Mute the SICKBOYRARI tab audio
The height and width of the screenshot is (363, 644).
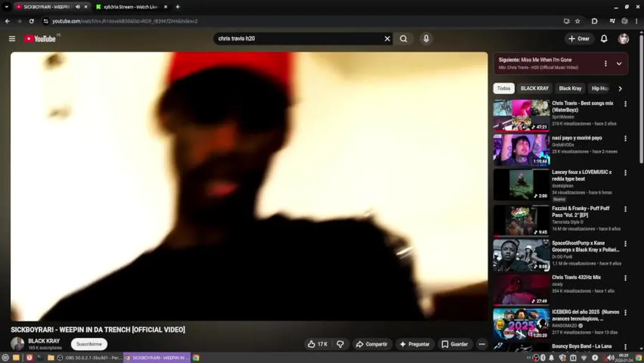[78, 7]
